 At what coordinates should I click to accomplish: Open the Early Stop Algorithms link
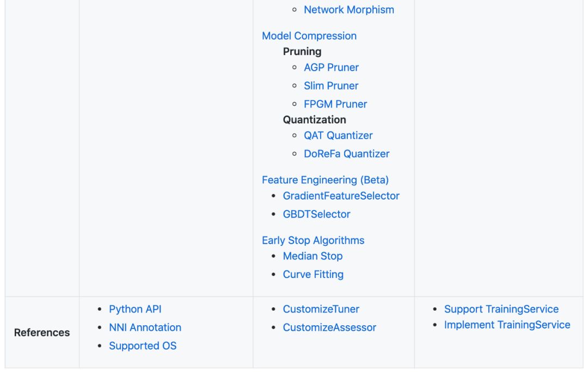click(313, 240)
